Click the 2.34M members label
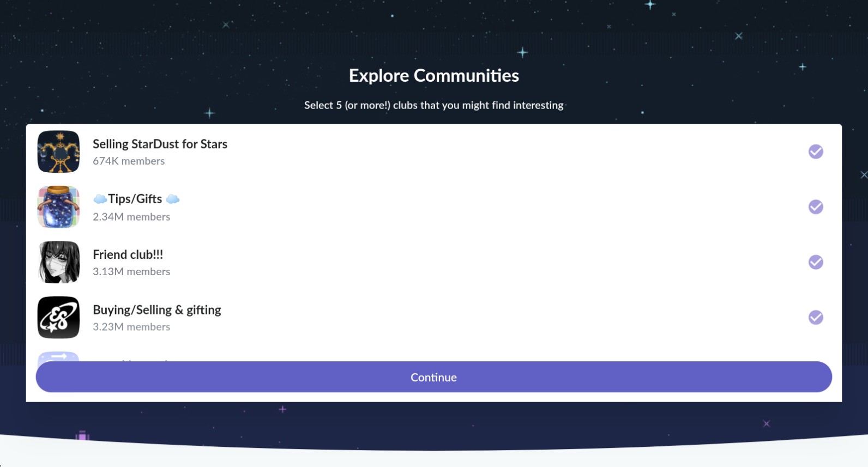 [131, 216]
